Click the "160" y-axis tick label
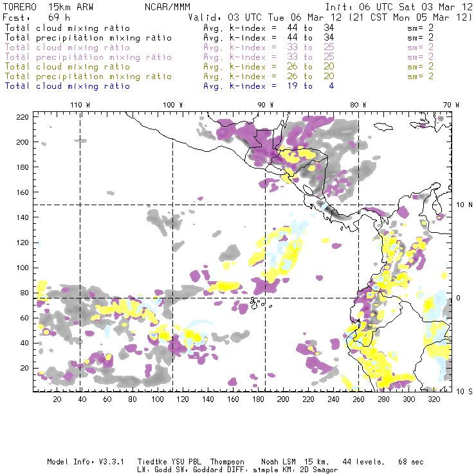Image resolution: width=476 pixels, height=476 pixels. coord(23,192)
